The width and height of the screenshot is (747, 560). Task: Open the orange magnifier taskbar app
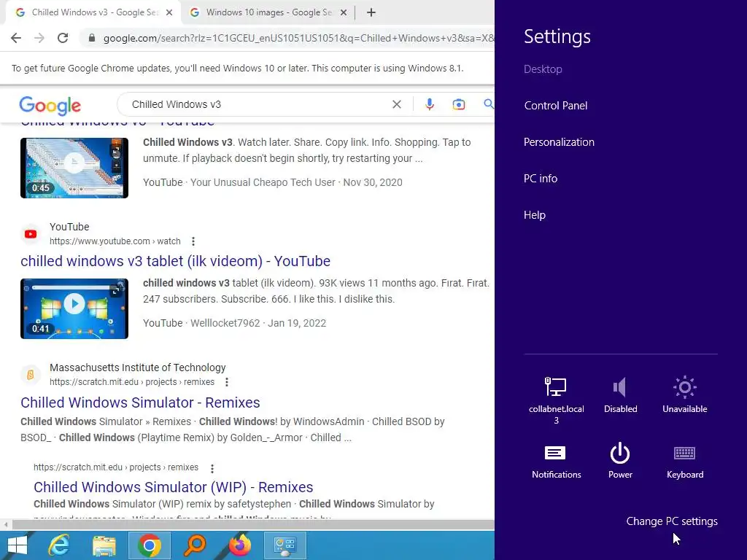194,545
